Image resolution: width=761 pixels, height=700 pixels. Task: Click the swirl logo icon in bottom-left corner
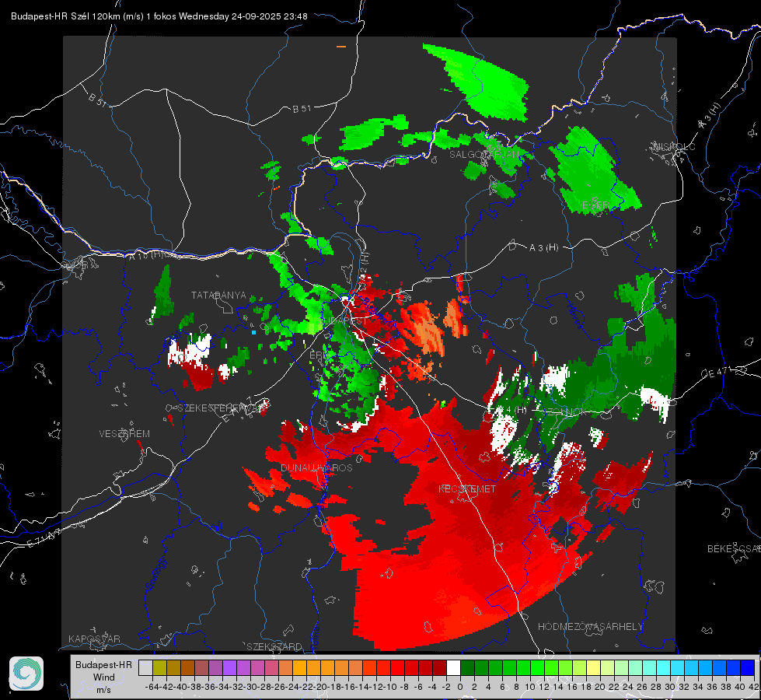pos(26,673)
